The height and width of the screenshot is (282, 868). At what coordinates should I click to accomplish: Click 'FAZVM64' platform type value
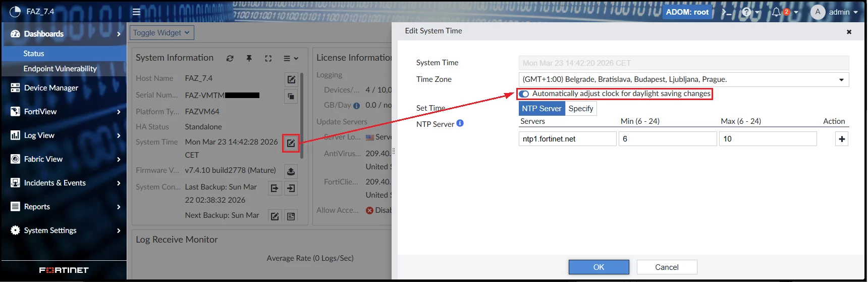point(202,112)
